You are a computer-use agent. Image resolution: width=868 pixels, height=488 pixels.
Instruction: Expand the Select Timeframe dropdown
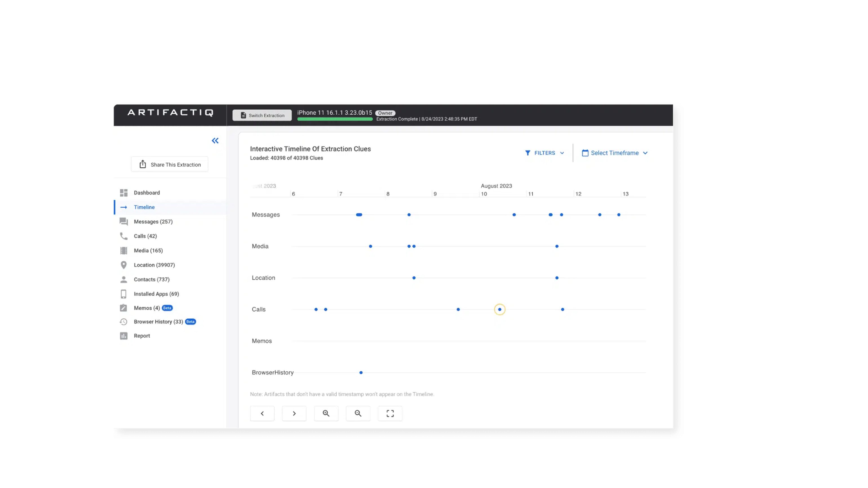614,153
